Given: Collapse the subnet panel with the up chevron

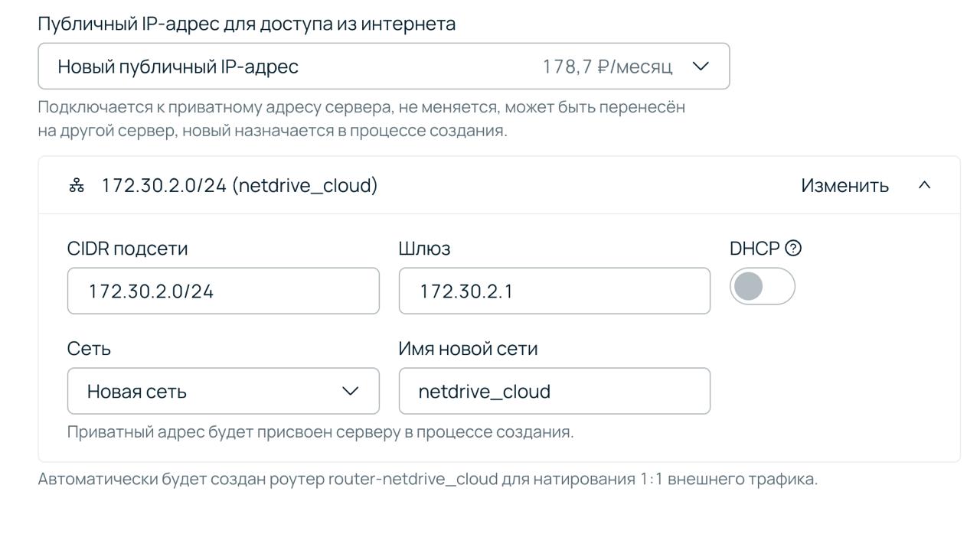Looking at the screenshot, I should [924, 186].
